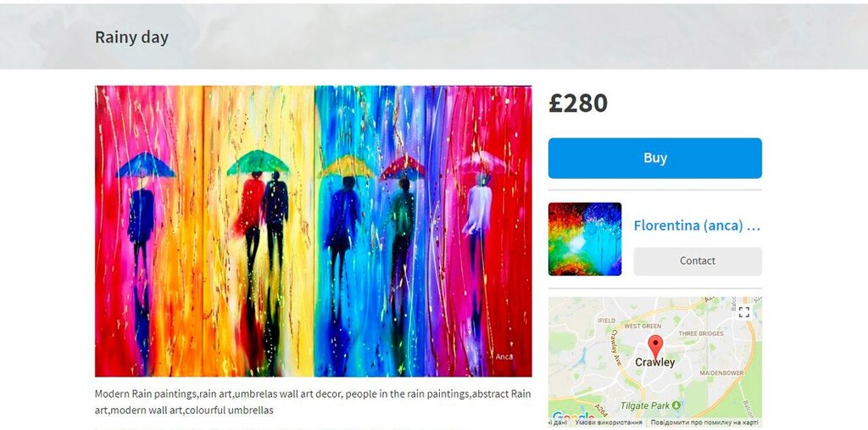Contact the seller via Contact button
868x430 pixels.
698,261
